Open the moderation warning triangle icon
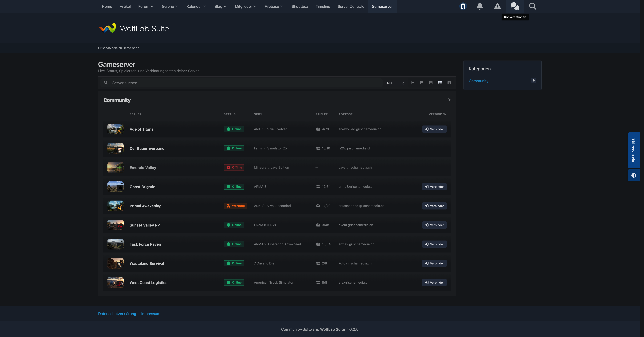Screen dimensions: 644x337 coord(497,6)
